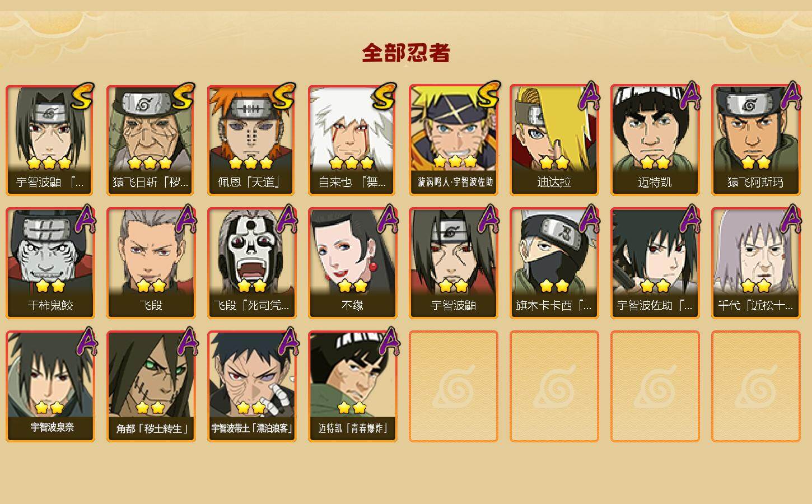Click the 全部忍者 heading
This screenshot has width=812, height=504.
click(x=406, y=53)
